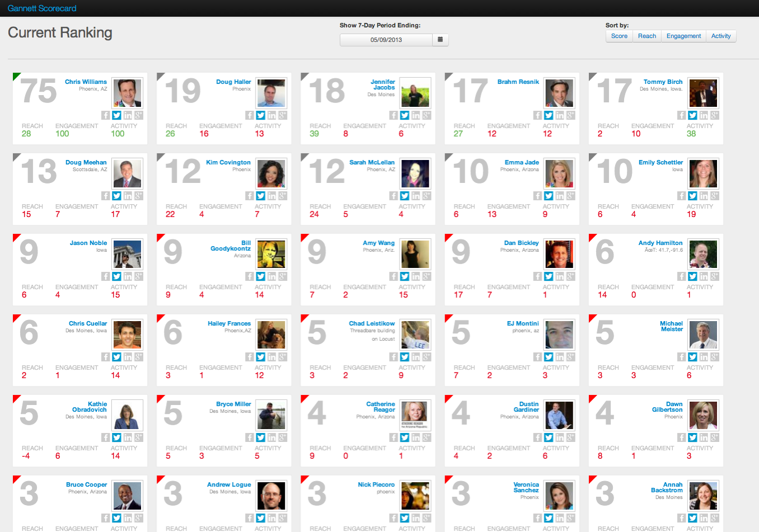Sort the ranking by Score
The width and height of the screenshot is (759, 532).
(619, 35)
